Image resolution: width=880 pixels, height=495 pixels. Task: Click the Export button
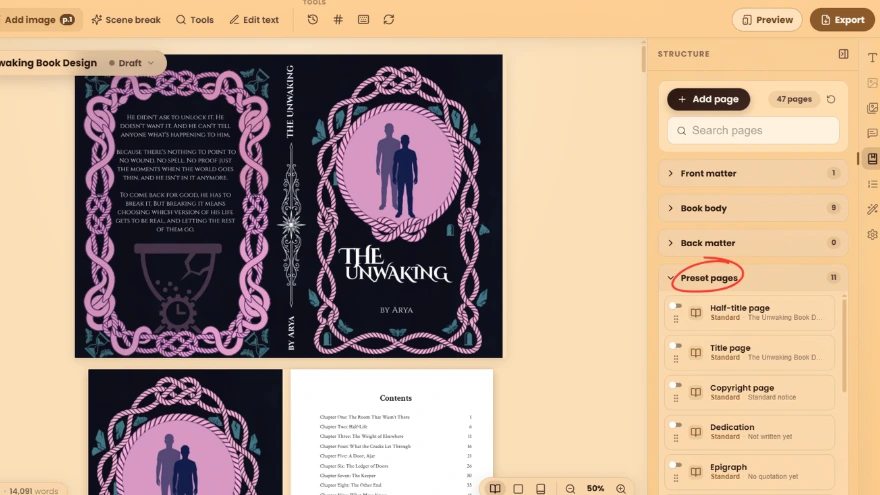click(842, 20)
